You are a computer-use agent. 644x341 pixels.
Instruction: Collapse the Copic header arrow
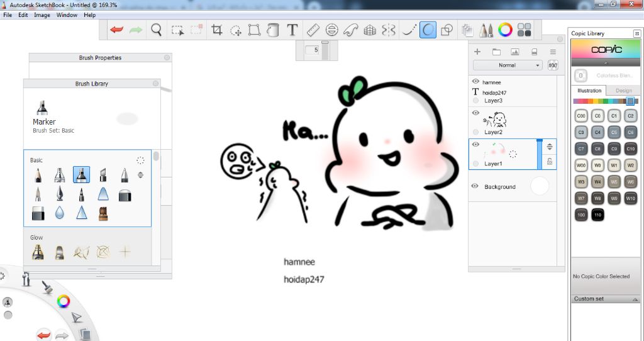click(606, 64)
